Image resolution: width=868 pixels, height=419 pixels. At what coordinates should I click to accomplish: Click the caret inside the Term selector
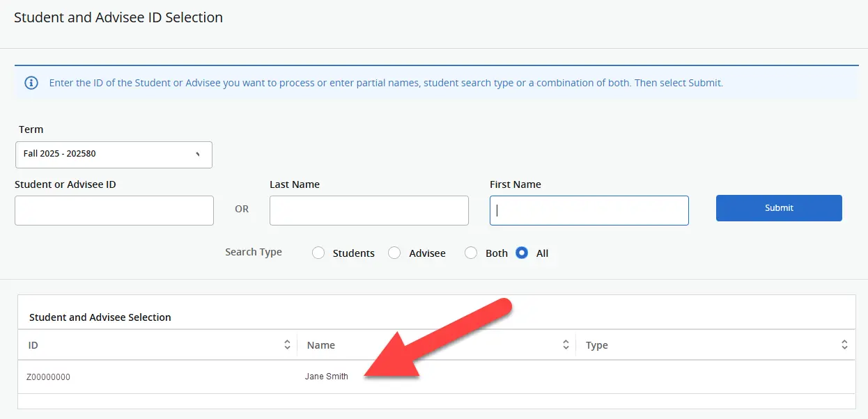tap(198, 155)
